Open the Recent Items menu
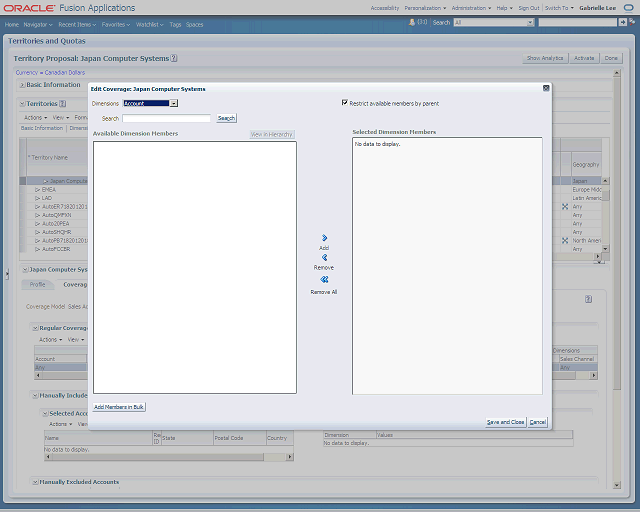This screenshot has width=640, height=512. (x=77, y=24)
